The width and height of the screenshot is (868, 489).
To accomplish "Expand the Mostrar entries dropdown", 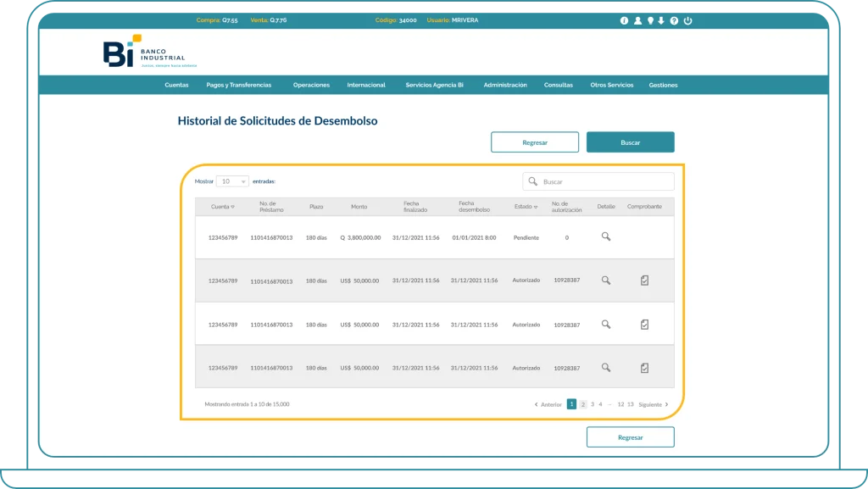I will point(232,181).
